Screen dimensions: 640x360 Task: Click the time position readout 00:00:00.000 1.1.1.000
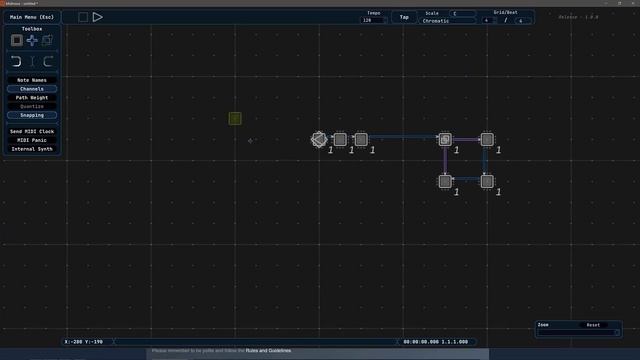pyautogui.click(x=436, y=342)
